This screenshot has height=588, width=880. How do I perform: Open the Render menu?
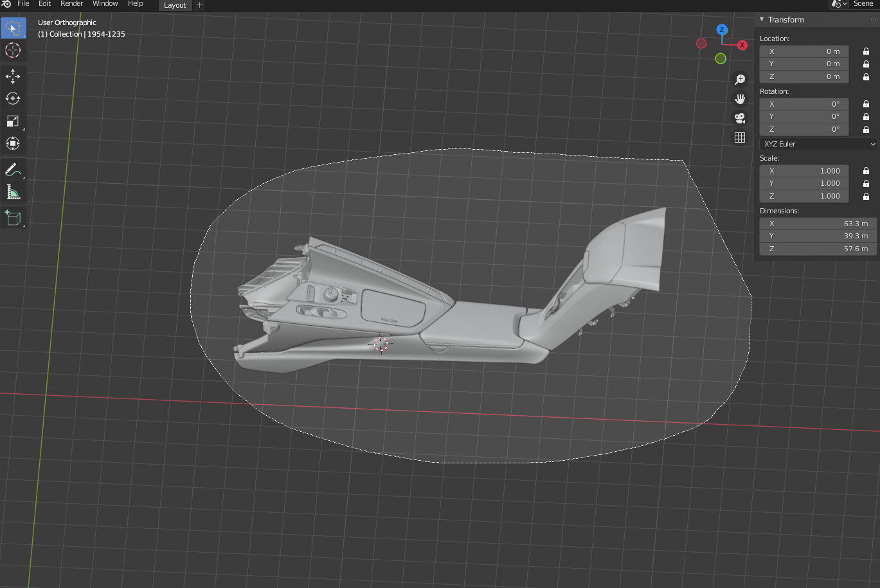click(71, 4)
